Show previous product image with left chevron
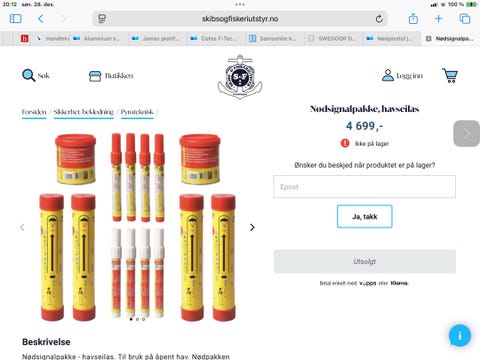Screen dimensions: 480x360 point(22,227)
